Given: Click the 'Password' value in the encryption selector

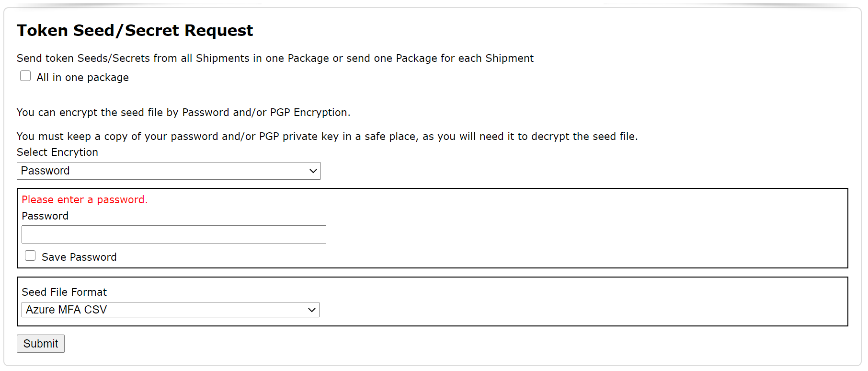Looking at the screenshot, I should click(46, 171).
